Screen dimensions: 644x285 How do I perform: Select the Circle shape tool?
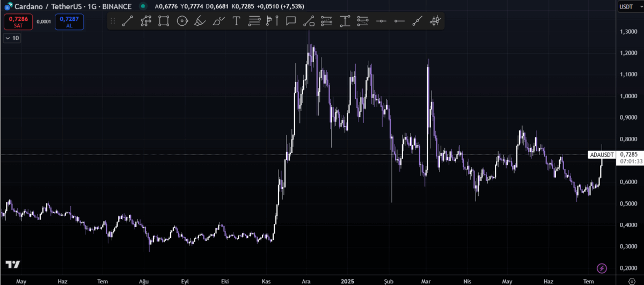[182, 21]
